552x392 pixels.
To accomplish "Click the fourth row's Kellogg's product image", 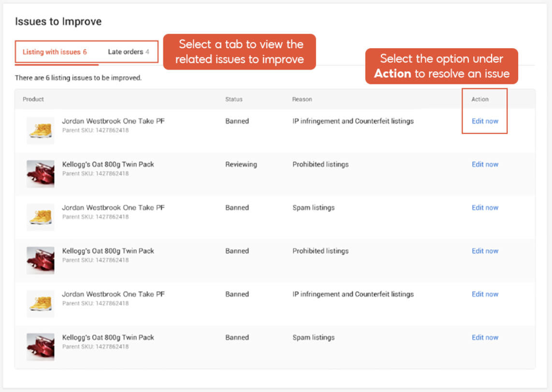I will click(40, 260).
